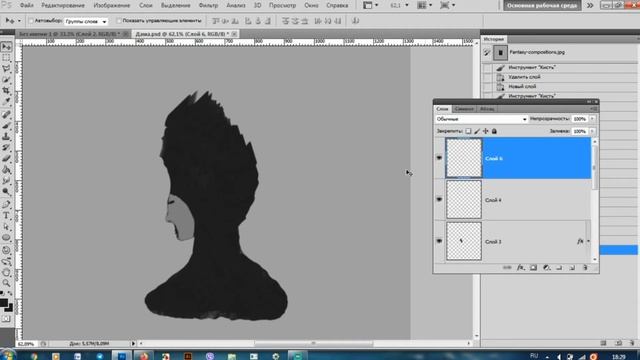Open the Фильтр menu
Screen dimensions: 640x360
[208, 5]
